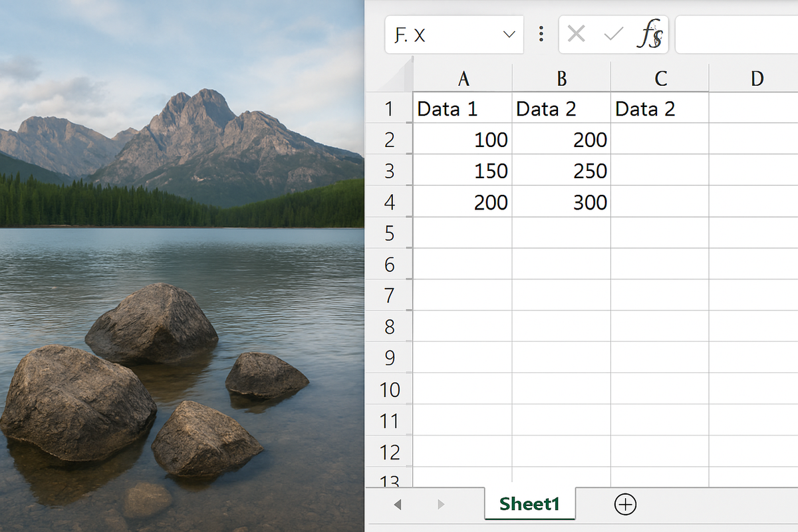Add a new sheet with plus icon
This screenshot has width=798, height=532.
(625, 505)
